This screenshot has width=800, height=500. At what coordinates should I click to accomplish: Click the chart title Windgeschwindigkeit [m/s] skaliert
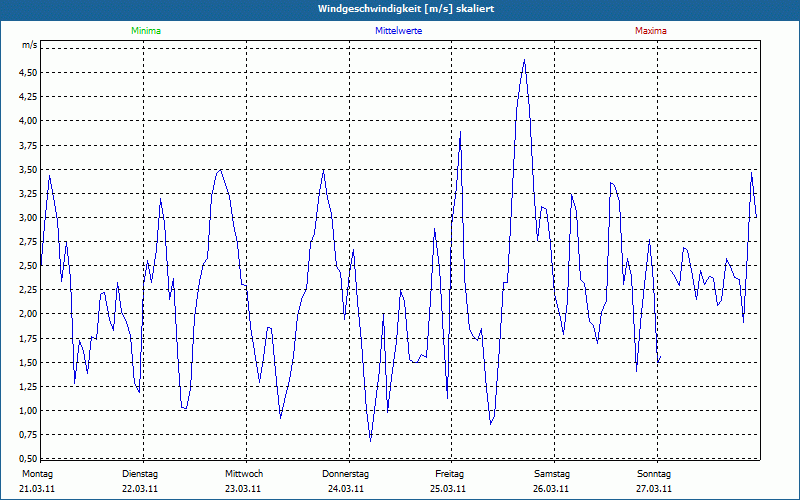coord(406,9)
